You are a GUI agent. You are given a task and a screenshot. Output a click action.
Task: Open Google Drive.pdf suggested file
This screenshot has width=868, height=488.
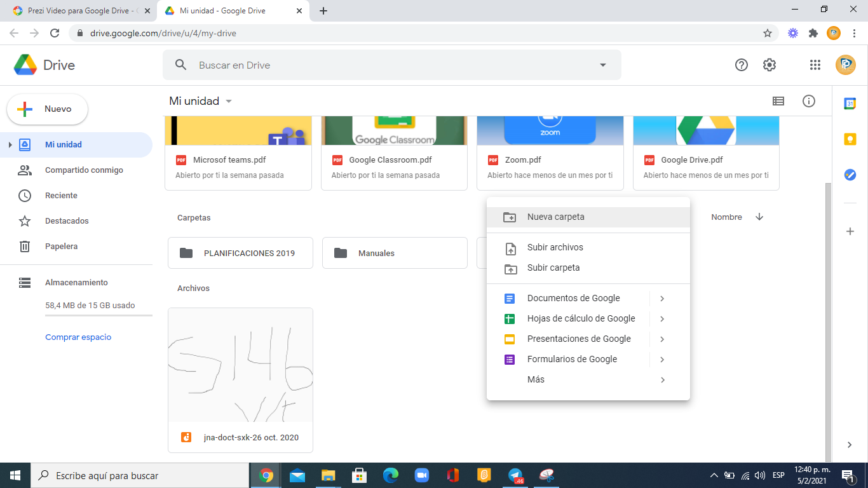coord(706,152)
